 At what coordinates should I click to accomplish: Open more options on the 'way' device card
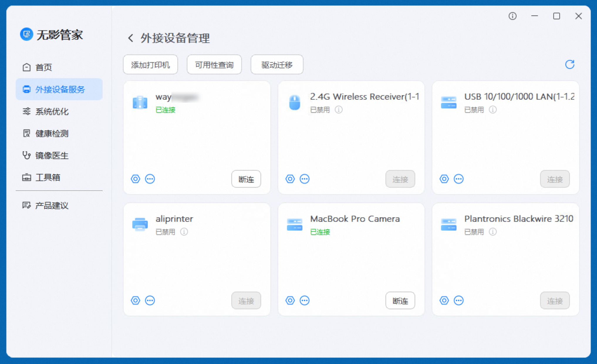(150, 179)
